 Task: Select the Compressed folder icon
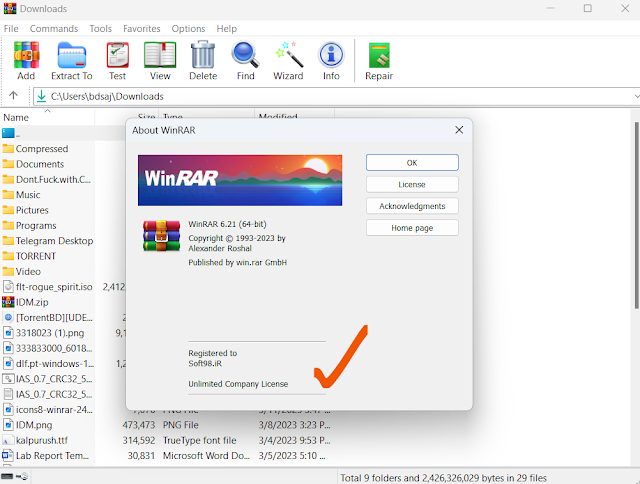[x=8, y=149]
